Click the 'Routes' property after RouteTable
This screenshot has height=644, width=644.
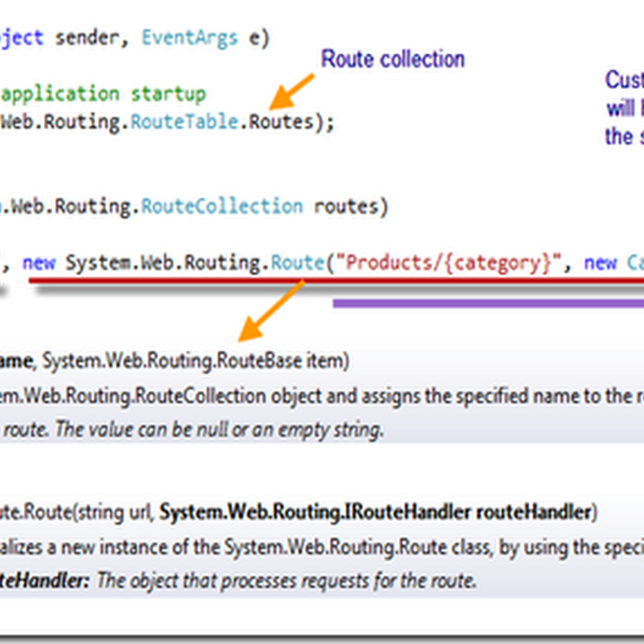tap(281, 122)
